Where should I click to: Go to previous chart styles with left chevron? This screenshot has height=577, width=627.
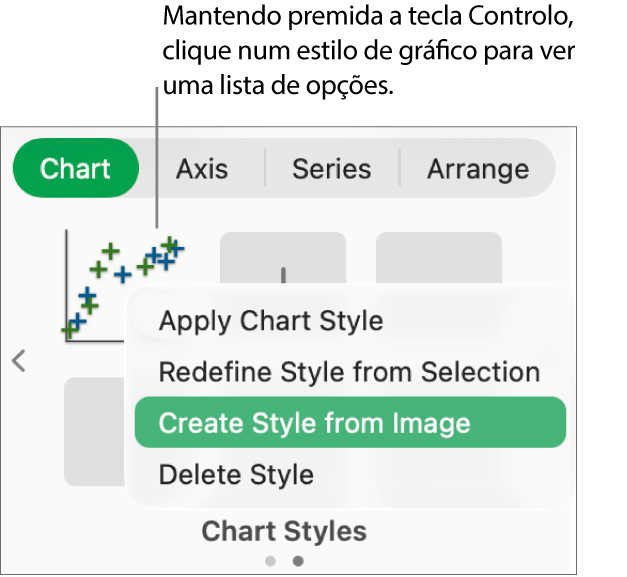click(19, 361)
